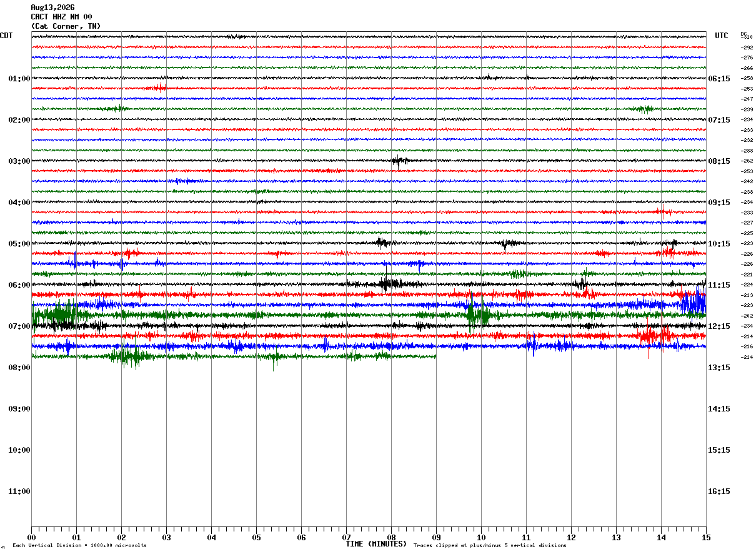Click the 06:15 UTC time label
The height and width of the screenshot is (554, 756).
pos(719,79)
